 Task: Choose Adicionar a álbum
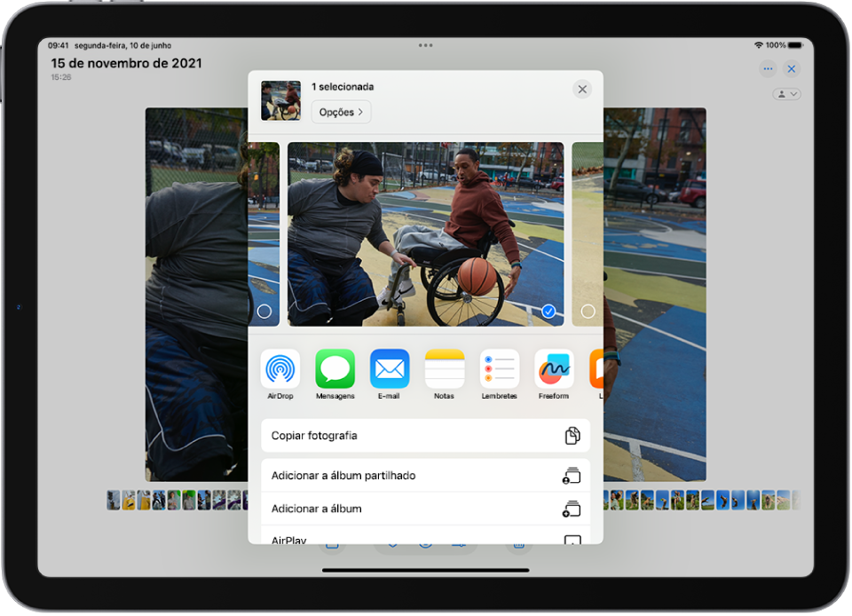point(425,509)
